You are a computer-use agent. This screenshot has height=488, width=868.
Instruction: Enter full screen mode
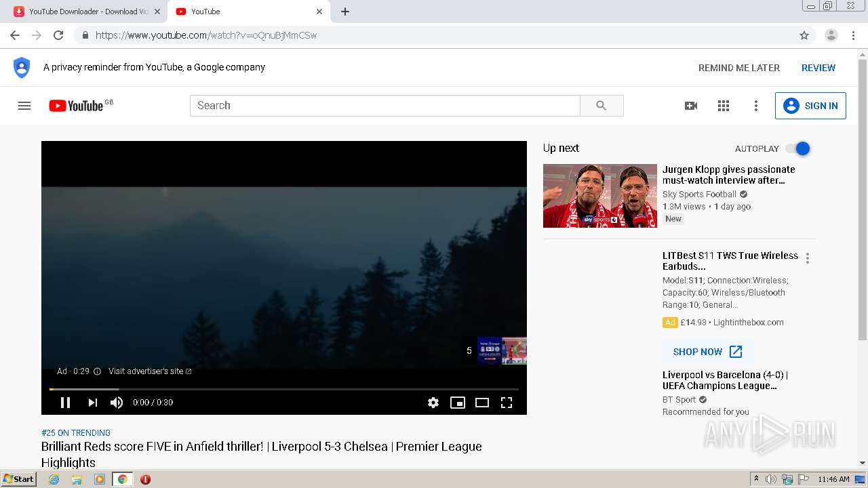[507, 403]
